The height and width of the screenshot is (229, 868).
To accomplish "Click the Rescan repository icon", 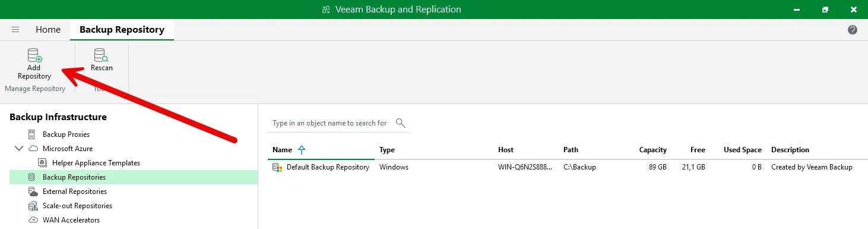I will (101, 55).
